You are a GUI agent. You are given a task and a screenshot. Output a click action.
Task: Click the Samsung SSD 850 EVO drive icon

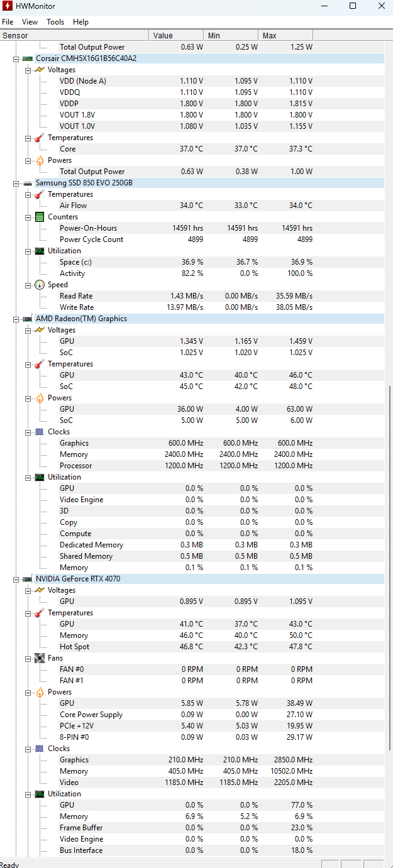coord(27,183)
